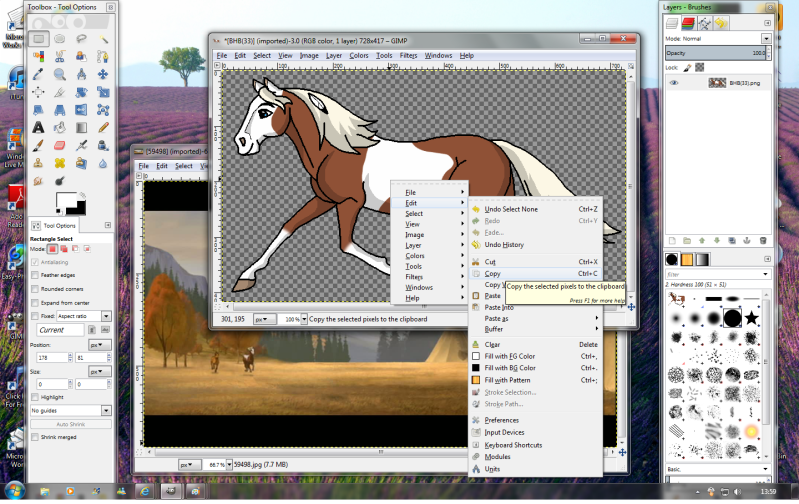Select the Blend gradient tool
Screen dimensions: 799x504
(x=81, y=127)
